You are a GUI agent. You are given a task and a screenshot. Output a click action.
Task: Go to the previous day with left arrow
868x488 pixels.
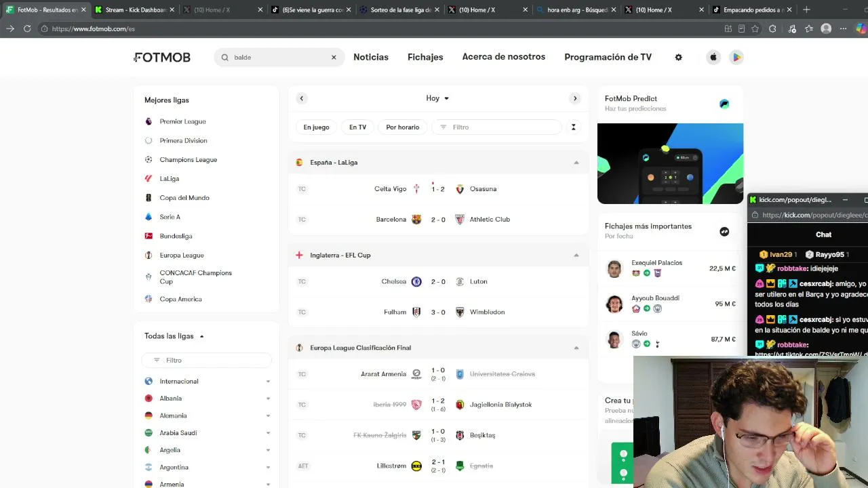pos(302,98)
